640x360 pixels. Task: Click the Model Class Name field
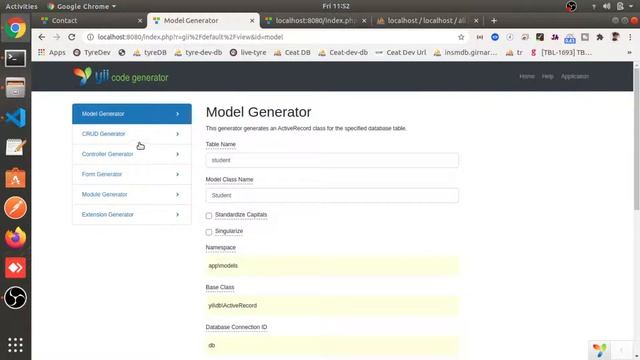pos(332,196)
